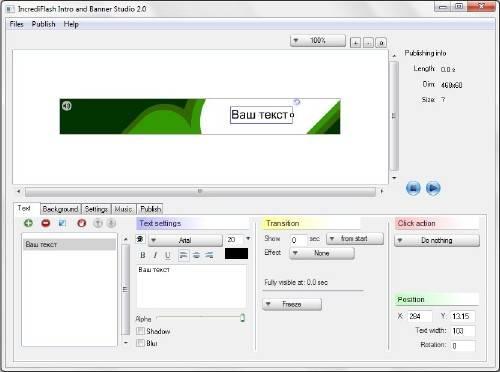Viewport: 500px width, 372px height.
Task: Click the horizontal canvas scrollbar thumb
Action: tap(200, 192)
